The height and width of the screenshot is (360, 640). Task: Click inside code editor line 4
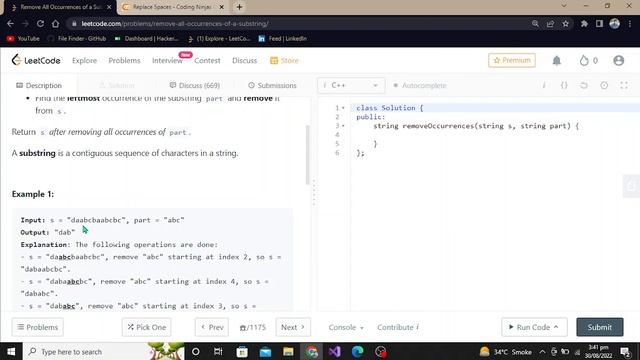click(x=495, y=135)
